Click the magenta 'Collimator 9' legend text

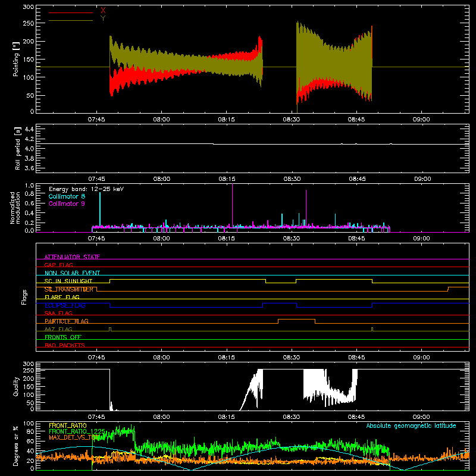[x=67, y=203]
